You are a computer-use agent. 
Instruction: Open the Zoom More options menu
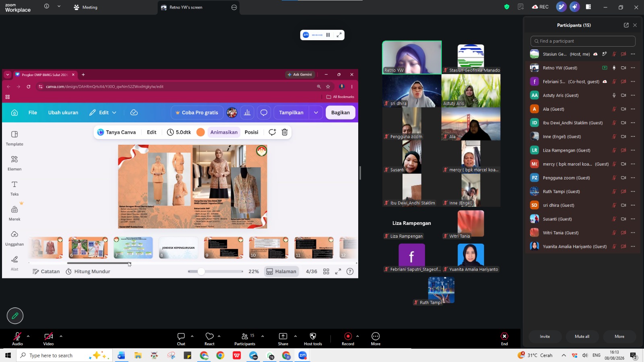click(376, 339)
